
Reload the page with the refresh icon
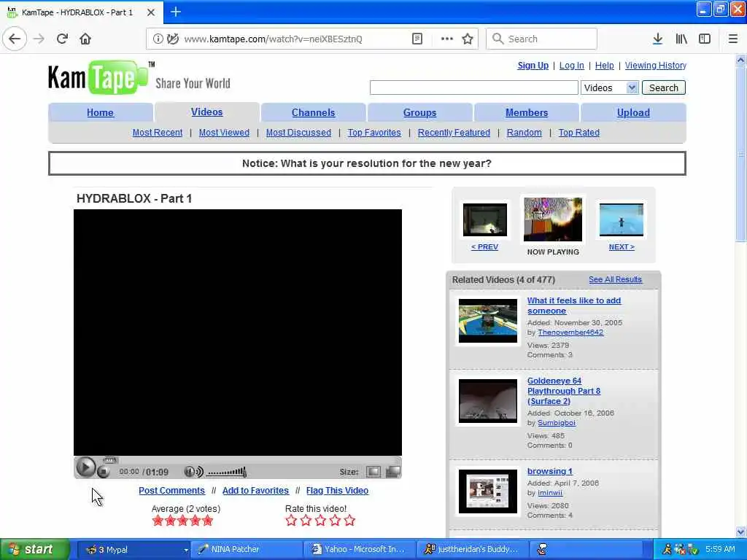[62, 39]
